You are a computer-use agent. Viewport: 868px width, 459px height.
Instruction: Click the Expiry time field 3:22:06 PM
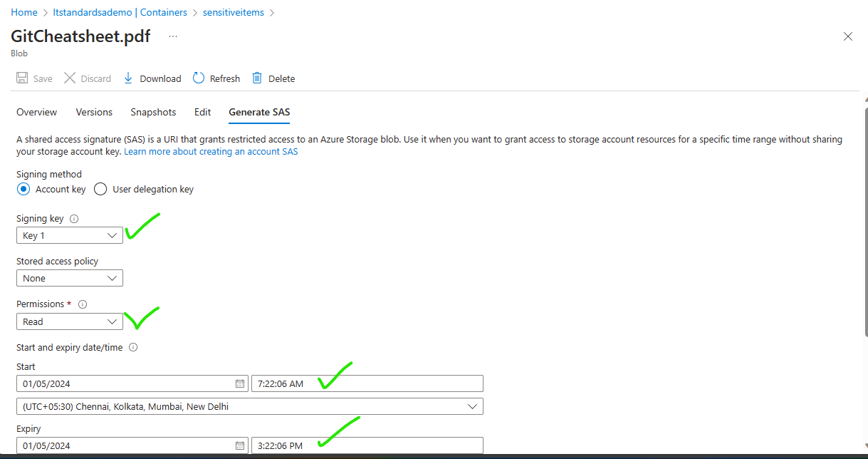point(367,445)
